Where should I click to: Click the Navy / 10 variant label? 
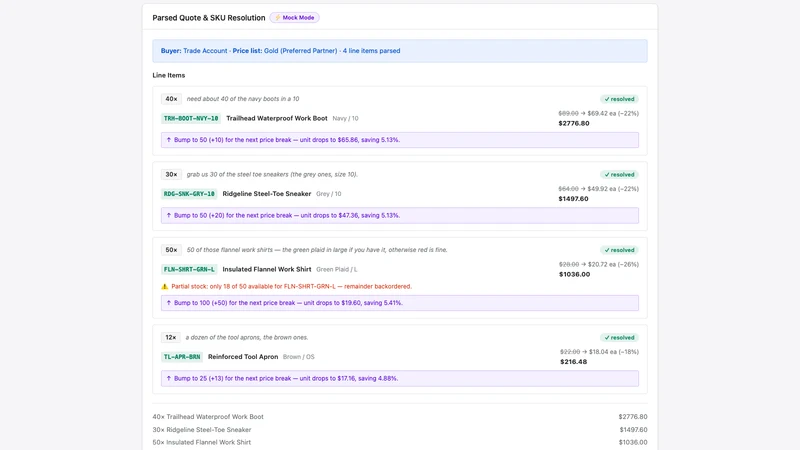click(345, 118)
